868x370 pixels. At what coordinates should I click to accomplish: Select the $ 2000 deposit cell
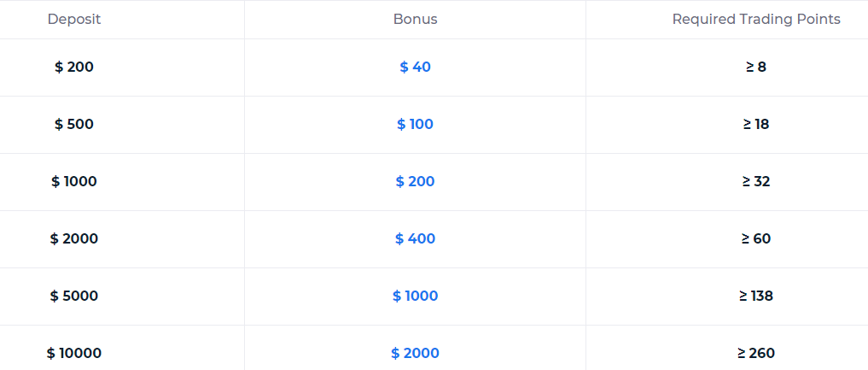coord(74,238)
